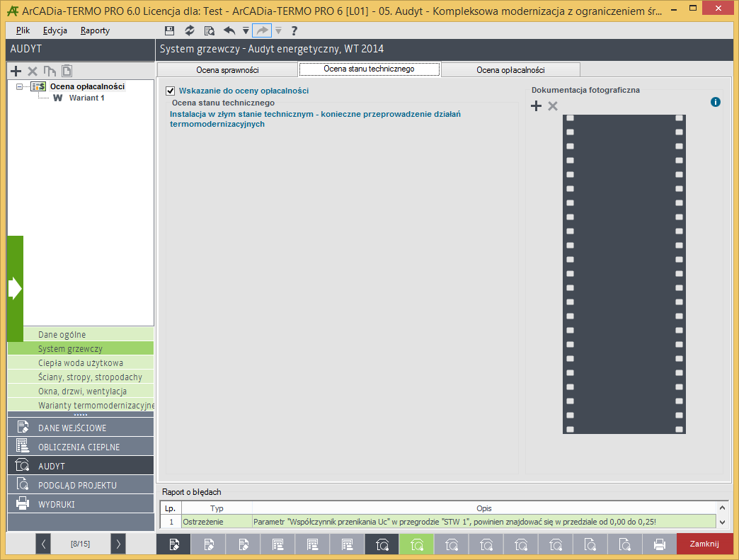This screenshot has height=560, width=739.
Task: Open the Edycja menu
Action: pyautogui.click(x=55, y=30)
